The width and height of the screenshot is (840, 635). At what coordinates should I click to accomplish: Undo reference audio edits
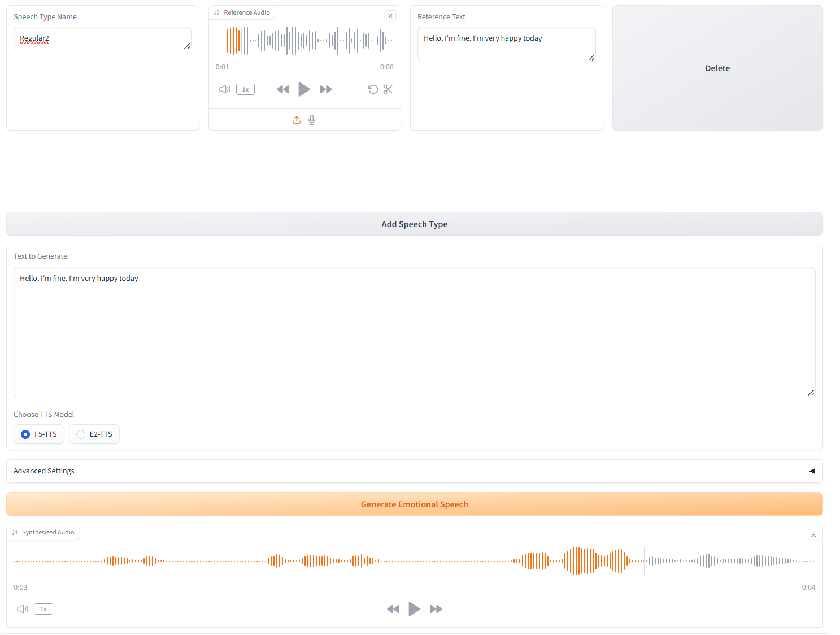pos(372,89)
